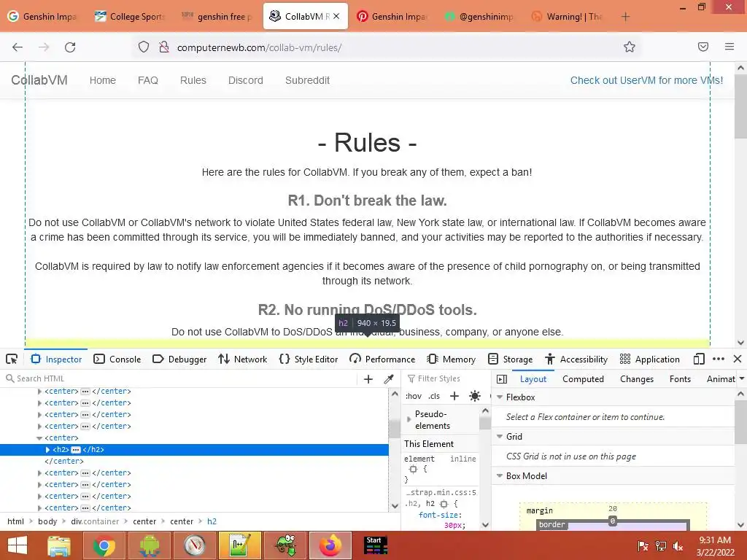
Task: Open the Style Editor panel
Action: click(x=309, y=359)
